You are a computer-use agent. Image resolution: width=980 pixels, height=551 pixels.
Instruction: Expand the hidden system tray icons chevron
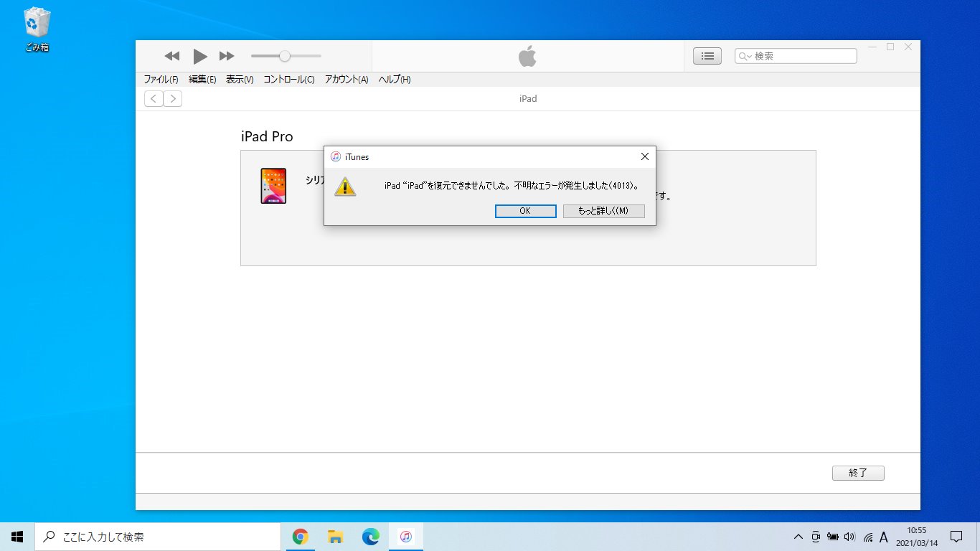point(798,537)
